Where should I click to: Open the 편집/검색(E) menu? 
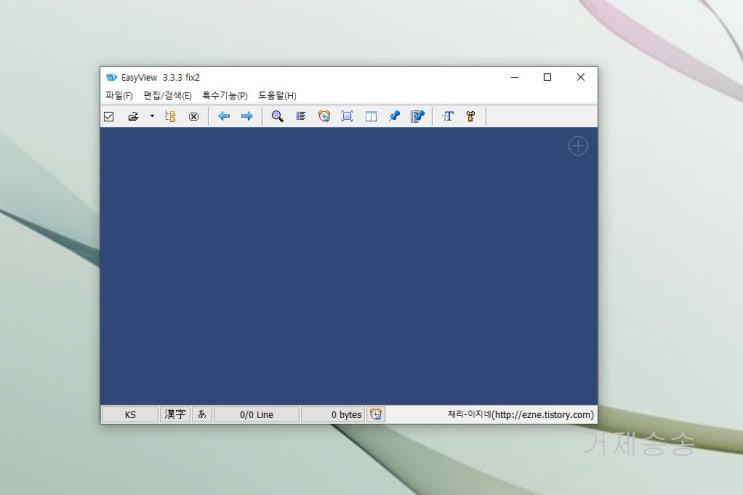[x=167, y=96]
